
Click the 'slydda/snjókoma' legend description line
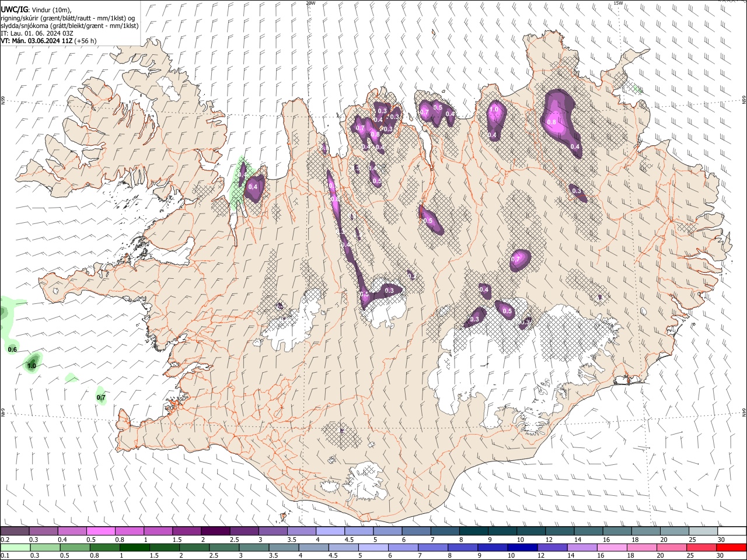69,26
